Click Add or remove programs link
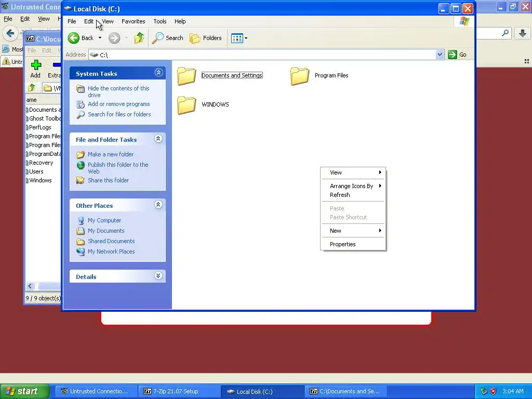The image size is (532, 399). coord(119,104)
